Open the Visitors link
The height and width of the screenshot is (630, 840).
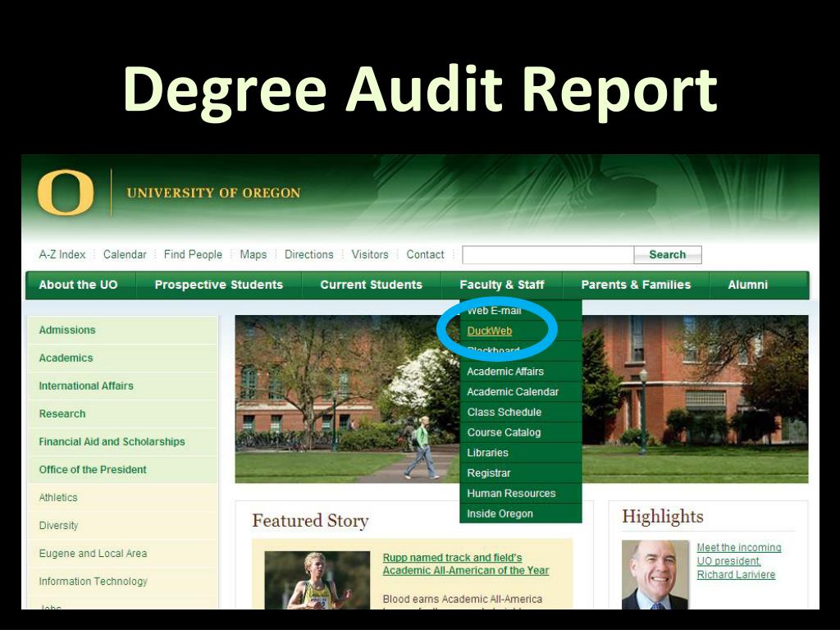click(370, 254)
